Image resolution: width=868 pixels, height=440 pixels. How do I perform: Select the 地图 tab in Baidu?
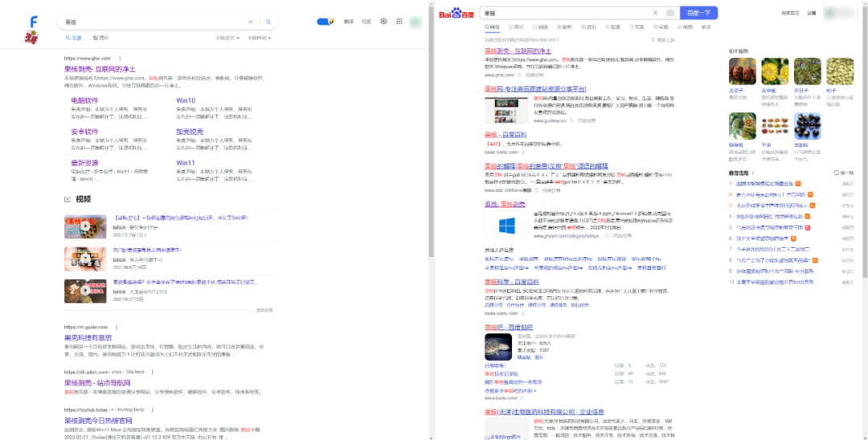(x=685, y=26)
